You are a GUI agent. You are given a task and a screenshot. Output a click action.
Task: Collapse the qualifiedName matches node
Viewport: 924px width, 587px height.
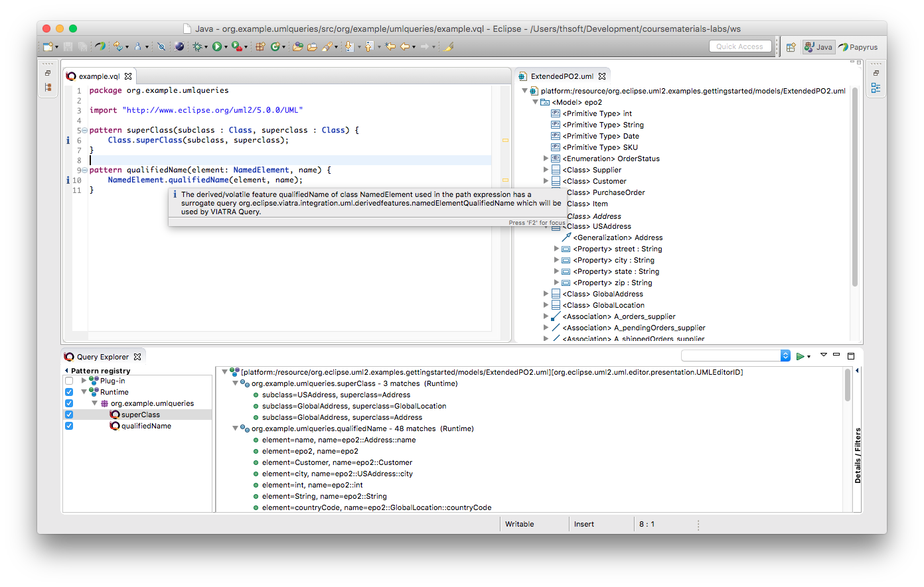[x=235, y=428]
